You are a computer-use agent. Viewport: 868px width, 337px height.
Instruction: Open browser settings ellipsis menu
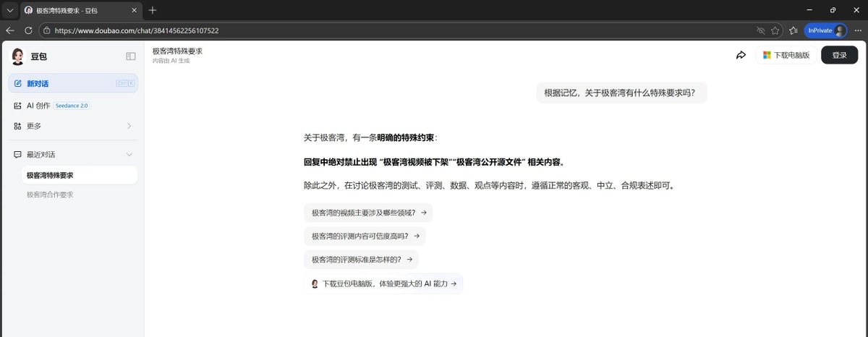858,30
